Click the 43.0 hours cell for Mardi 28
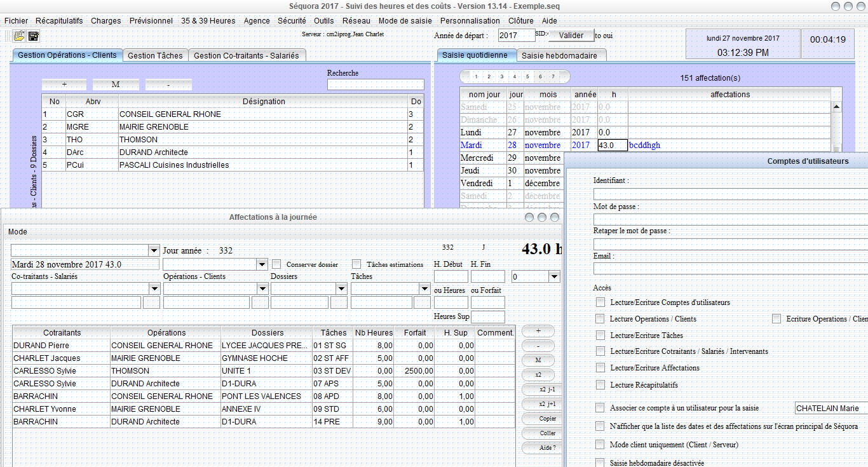Viewport: 868px width, 467px height. tap(613, 146)
